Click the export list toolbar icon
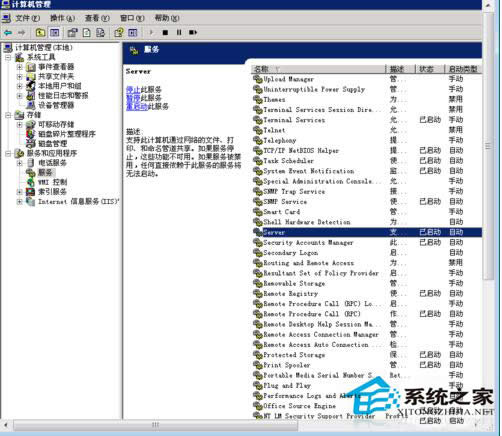 point(100,32)
